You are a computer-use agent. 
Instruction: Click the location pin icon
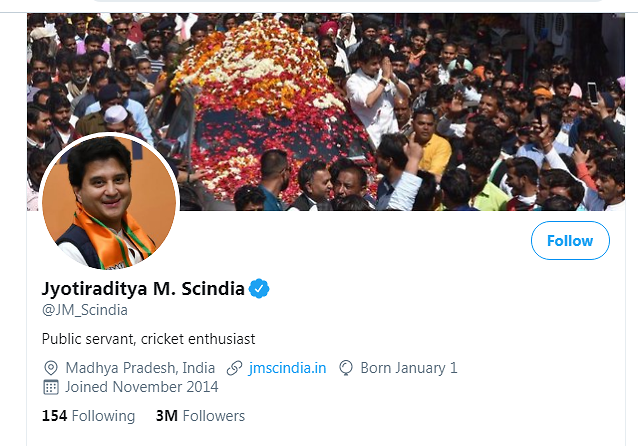pos(51,368)
